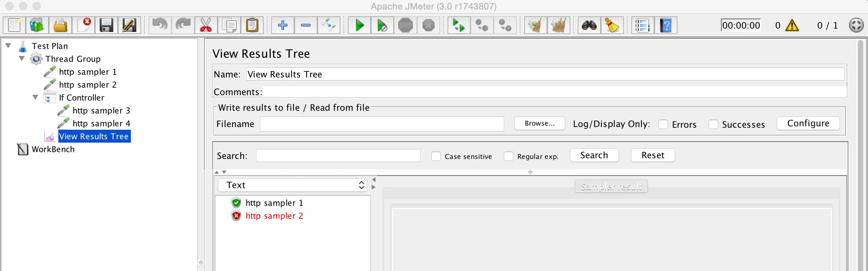Copy the selected element
Screen dimensions: 868x271
229,25
